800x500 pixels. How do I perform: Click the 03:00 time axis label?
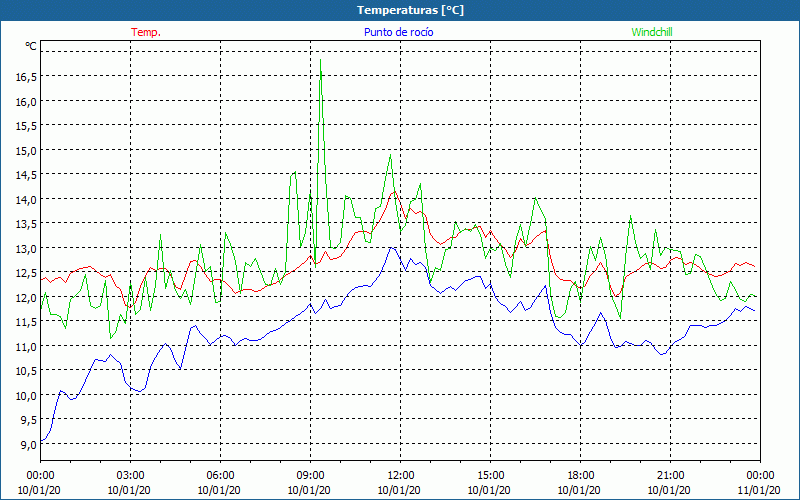pos(131,476)
